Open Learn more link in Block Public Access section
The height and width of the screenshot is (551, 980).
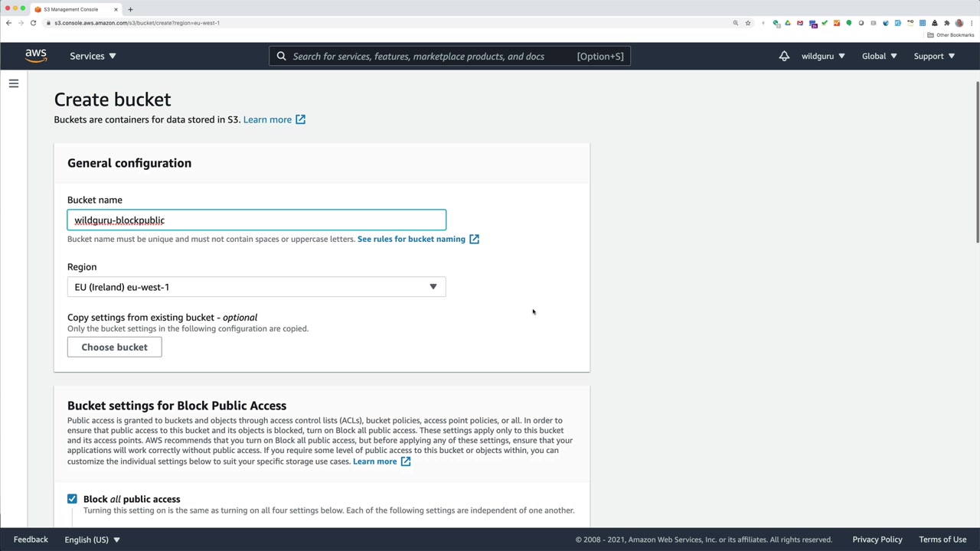point(374,461)
